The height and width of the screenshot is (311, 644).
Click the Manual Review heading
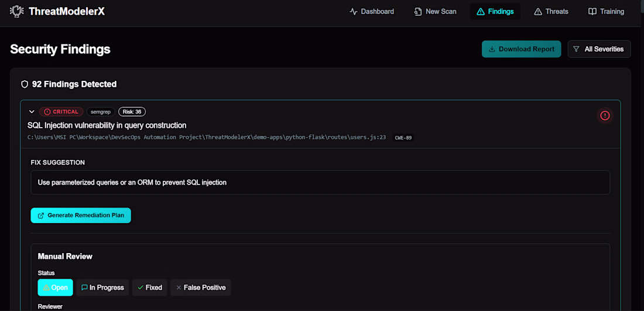[65, 257]
